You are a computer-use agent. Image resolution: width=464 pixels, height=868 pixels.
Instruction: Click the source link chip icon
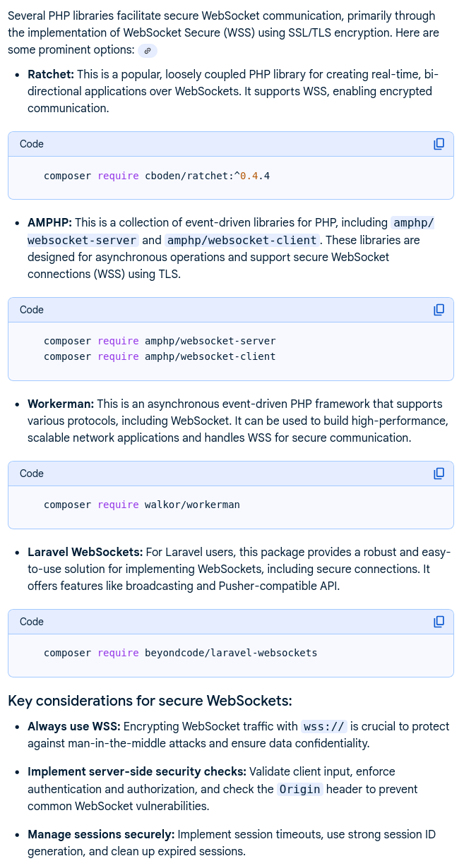coord(148,50)
